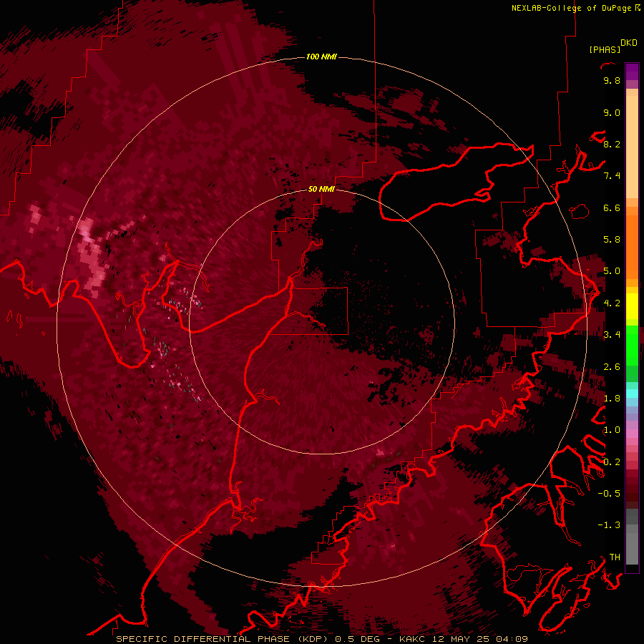This screenshot has height=644, width=644.
Task: Click the 2.6 value on the color scale
Action: 612,367
